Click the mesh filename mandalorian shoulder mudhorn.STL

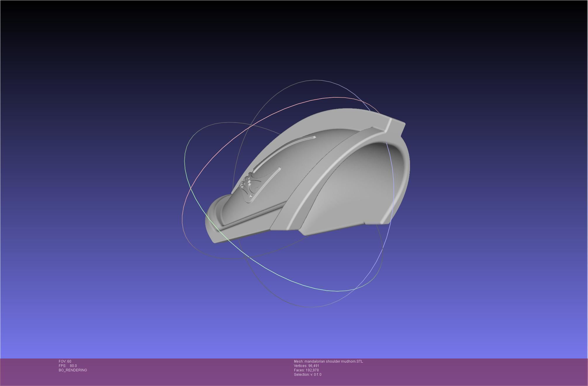tap(334, 361)
